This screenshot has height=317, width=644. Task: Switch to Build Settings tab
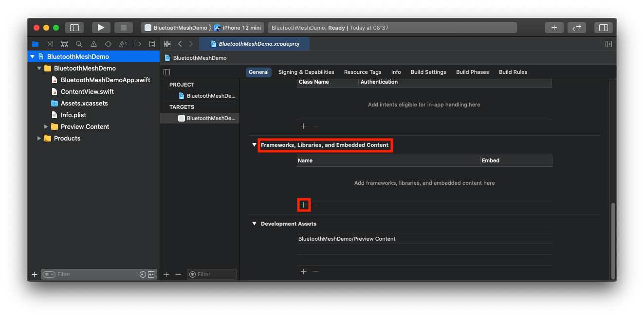point(428,72)
